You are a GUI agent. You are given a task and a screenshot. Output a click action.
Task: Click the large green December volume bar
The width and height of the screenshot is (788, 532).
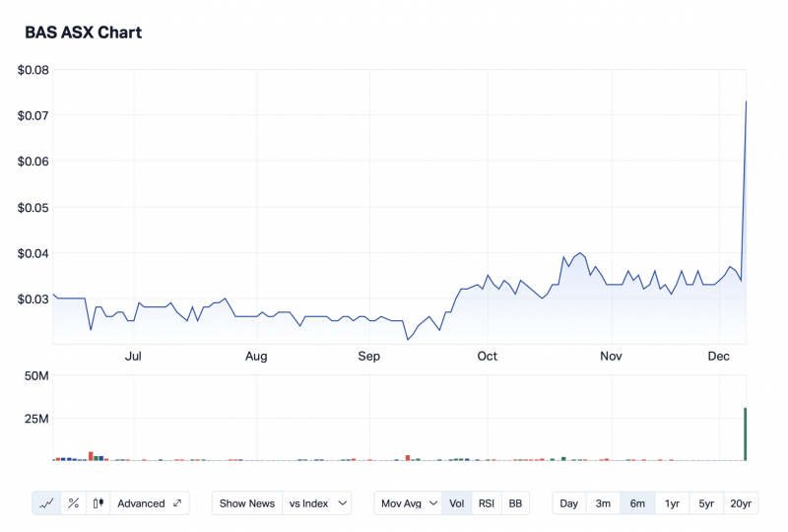coord(745,434)
